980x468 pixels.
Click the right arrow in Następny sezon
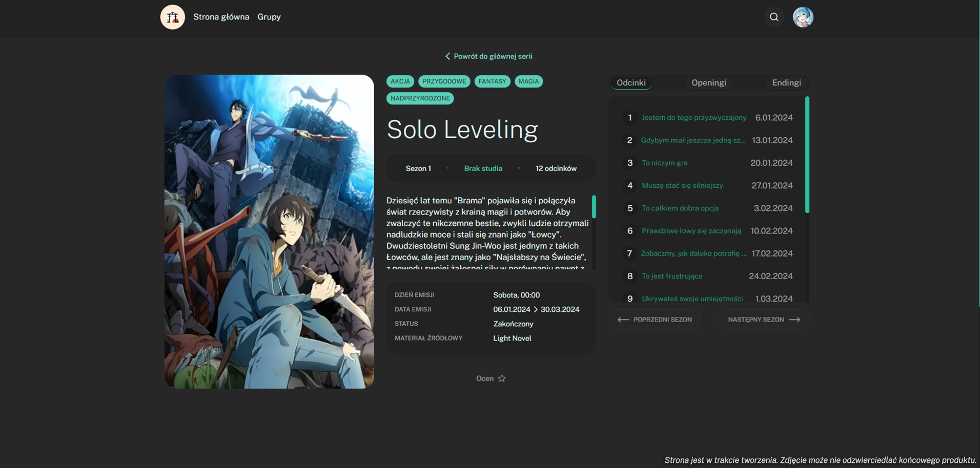[x=794, y=320]
